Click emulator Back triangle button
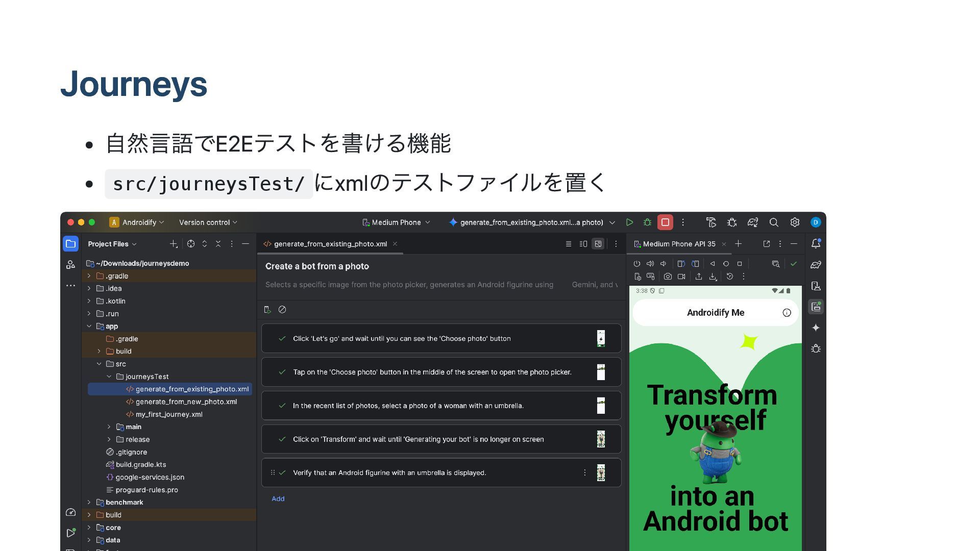Screen dimensions: 980x551 click(712, 264)
